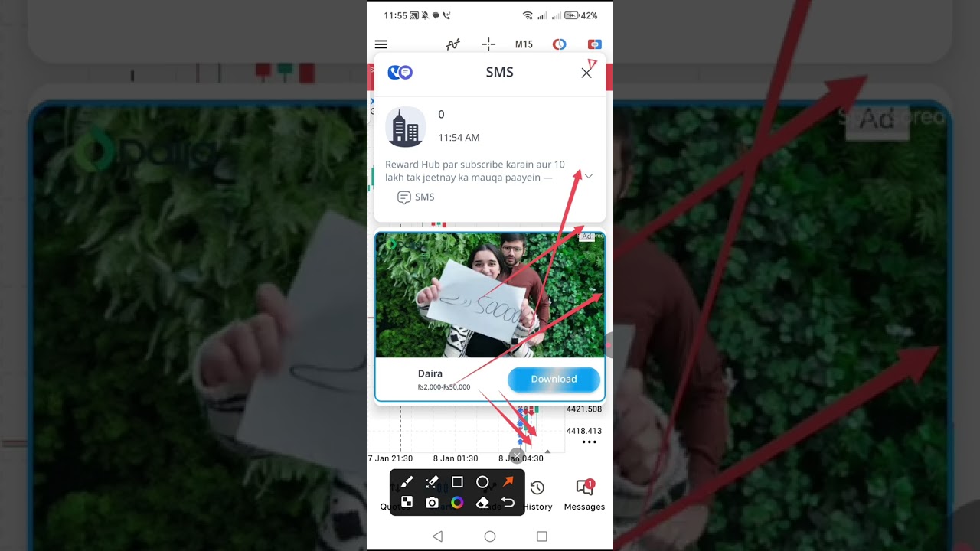980x551 pixels.
Task: Tap the red-blue clock icon
Action: [560, 44]
